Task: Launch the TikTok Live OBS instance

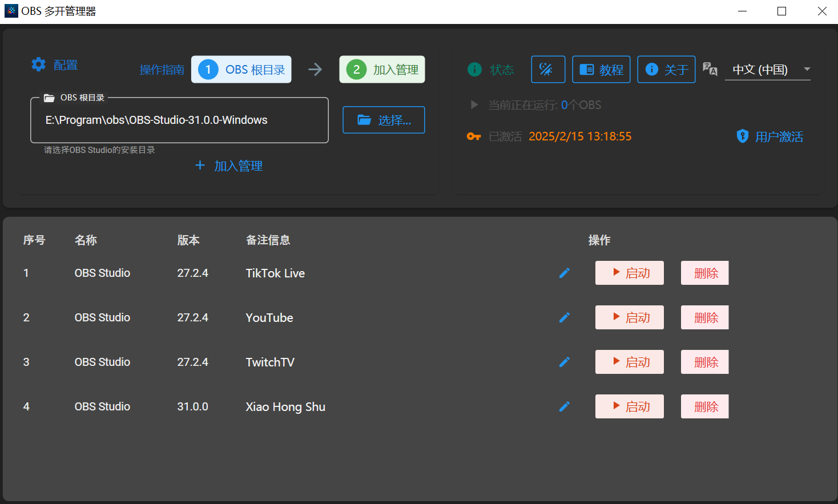Action: tap(630, 273)
